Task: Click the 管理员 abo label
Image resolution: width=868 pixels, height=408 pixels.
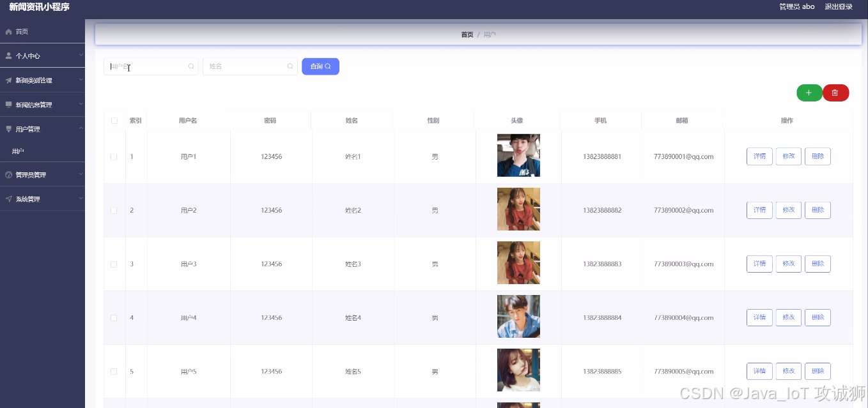Action: click(797, 6)
